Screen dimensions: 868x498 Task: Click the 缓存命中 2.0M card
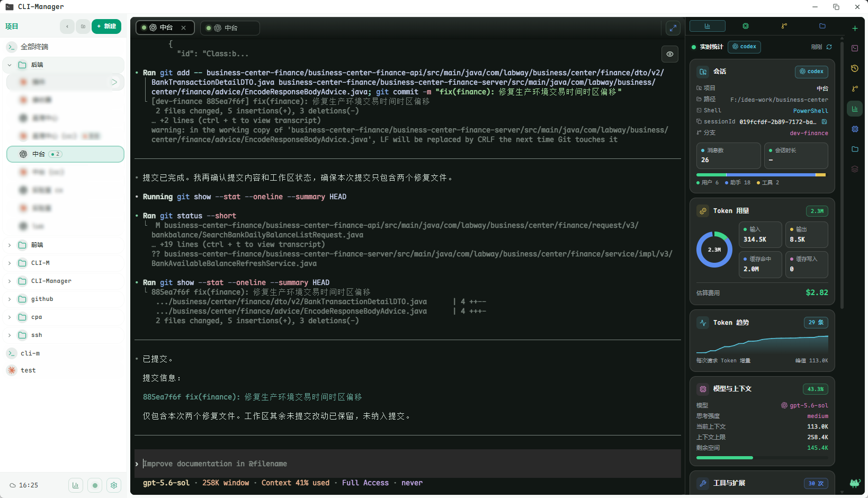coord(760,264)
